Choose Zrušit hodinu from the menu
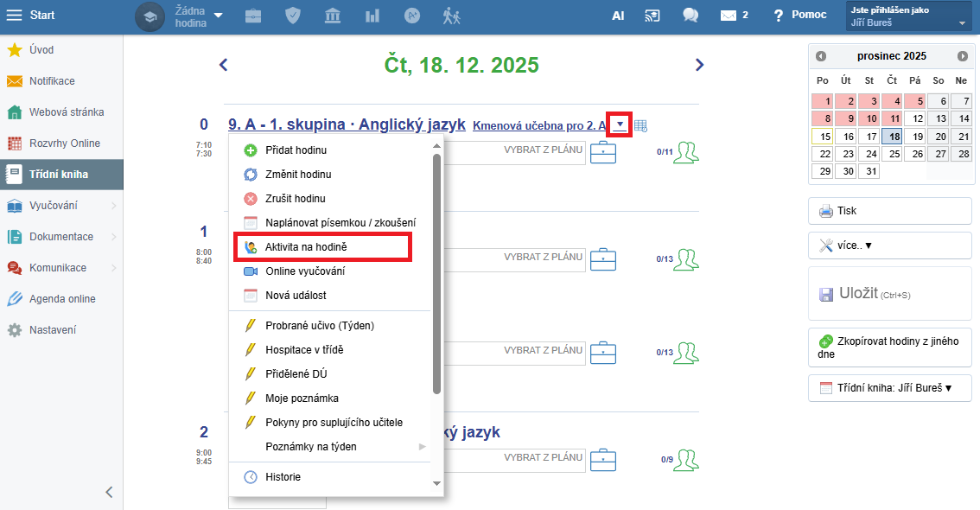The image size is (980, 510). [295, 199]
